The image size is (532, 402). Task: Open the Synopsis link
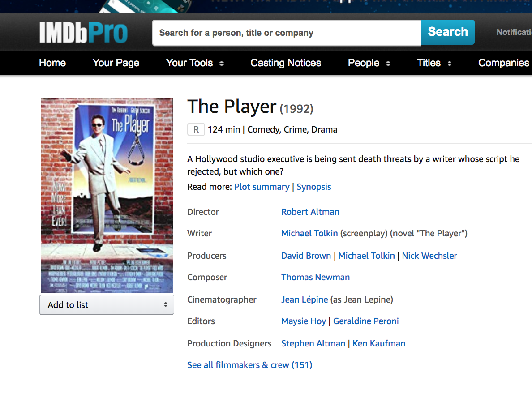pos(314,187)
